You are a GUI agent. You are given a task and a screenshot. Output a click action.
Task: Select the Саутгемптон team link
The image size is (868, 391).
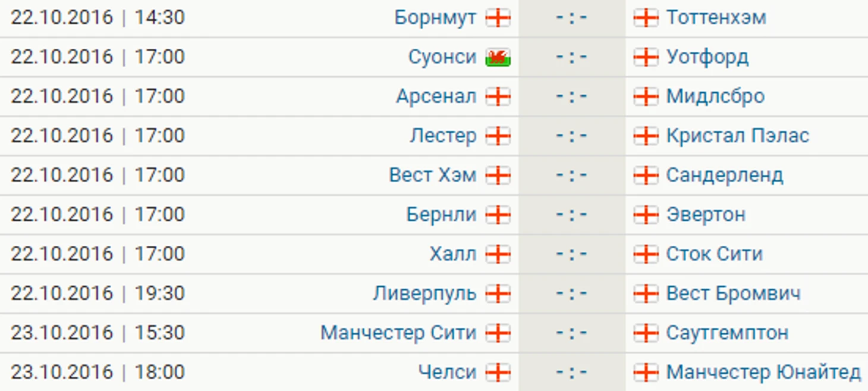727,333
